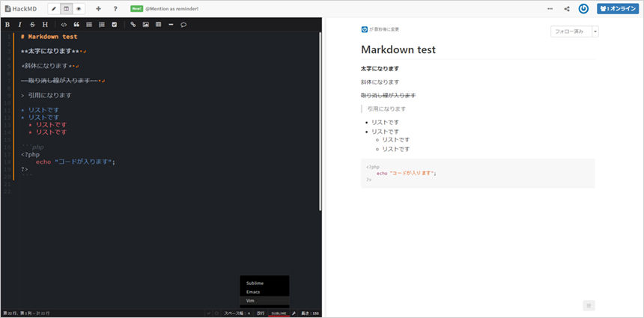Show online users button
The width and height of the screenshot is (644, 318).
tap(618, 9)
